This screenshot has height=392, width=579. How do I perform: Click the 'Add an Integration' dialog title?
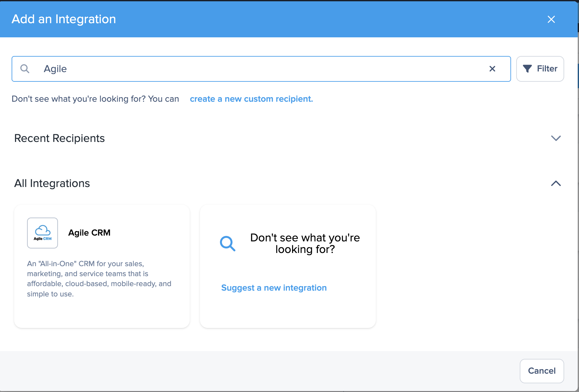(x=64, y=19)
